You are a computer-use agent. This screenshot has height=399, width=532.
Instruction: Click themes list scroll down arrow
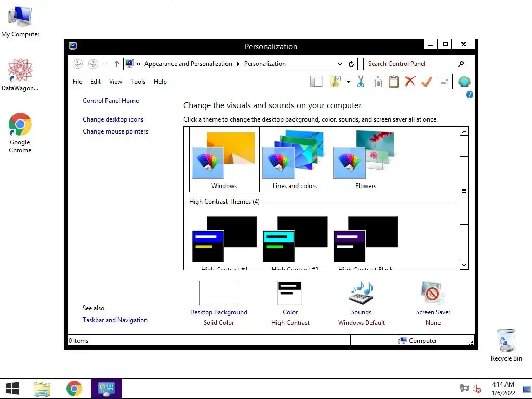coord(464,265)
